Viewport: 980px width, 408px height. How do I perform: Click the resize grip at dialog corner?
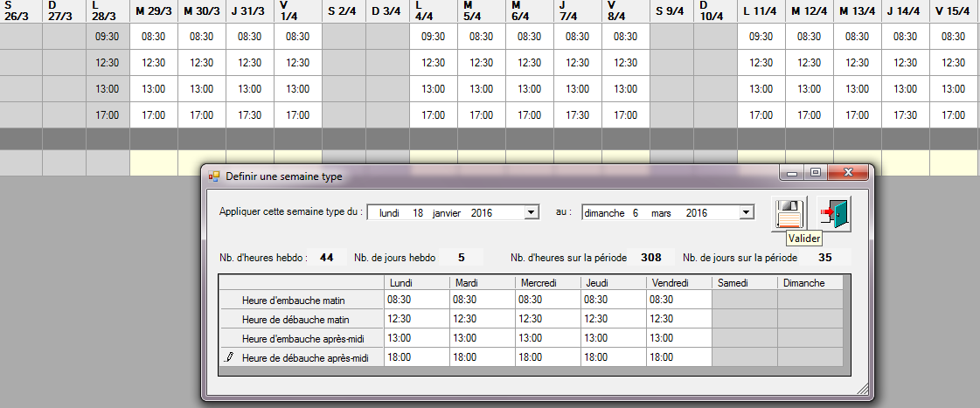tap(863, 390)
